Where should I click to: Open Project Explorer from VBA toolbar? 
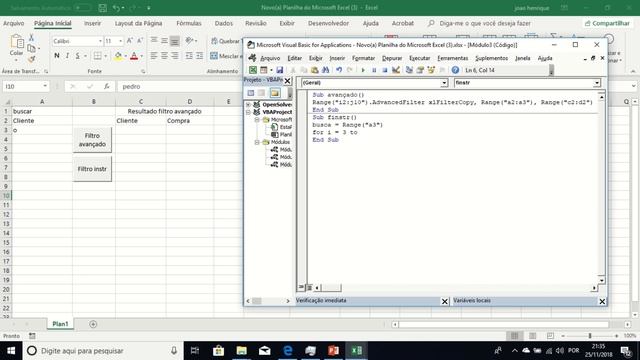(x=409, y=70)
